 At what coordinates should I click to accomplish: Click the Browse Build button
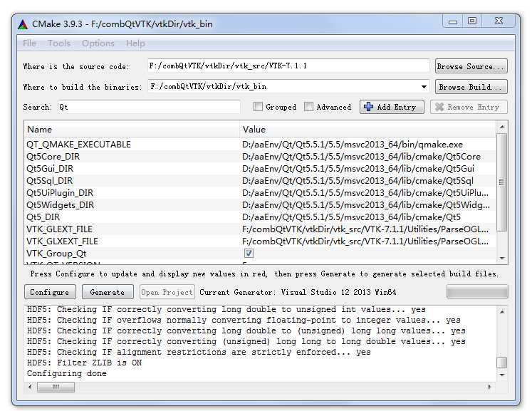click(x=471, y=87)
